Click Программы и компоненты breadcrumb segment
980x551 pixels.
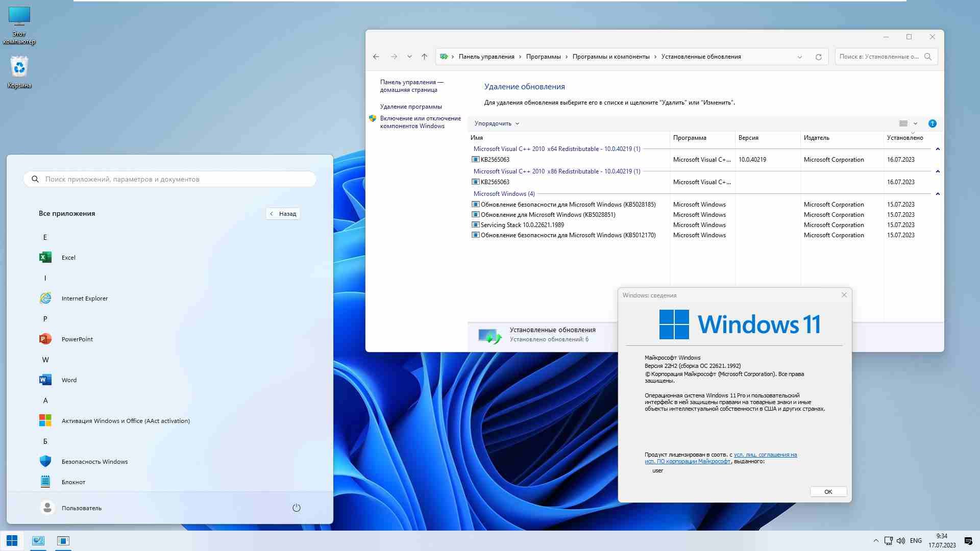[x=611, y=57]
